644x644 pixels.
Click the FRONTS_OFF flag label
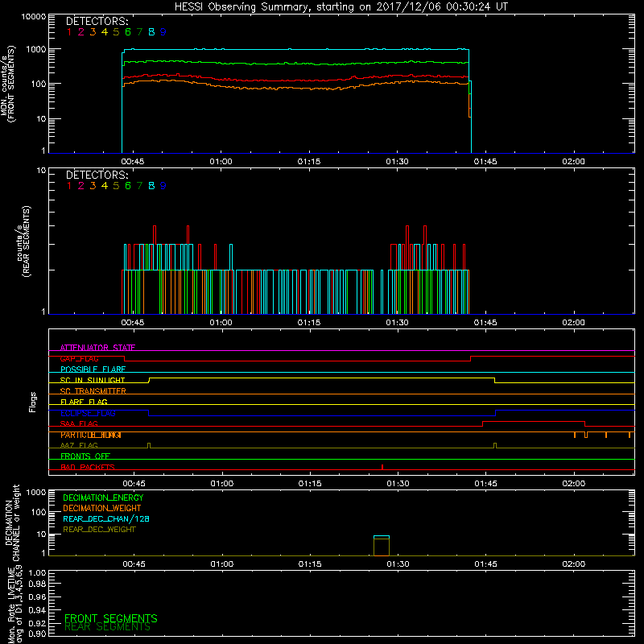85,456
